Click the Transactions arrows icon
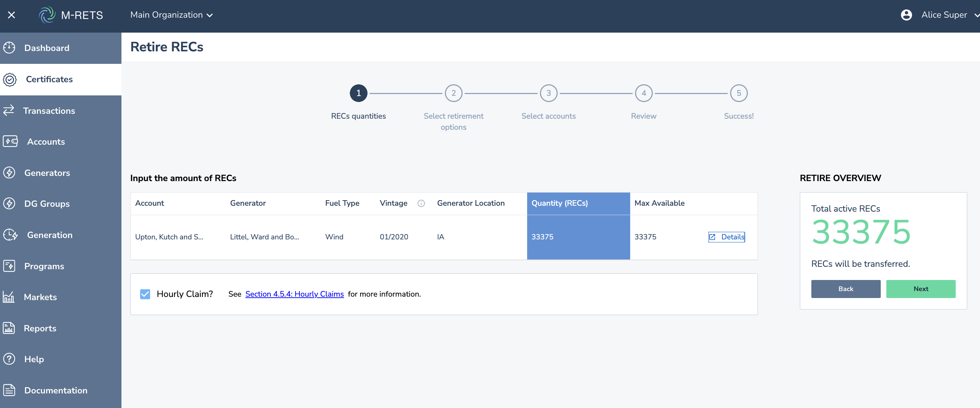This screenshot has height=408, width=980. [9, 111]
